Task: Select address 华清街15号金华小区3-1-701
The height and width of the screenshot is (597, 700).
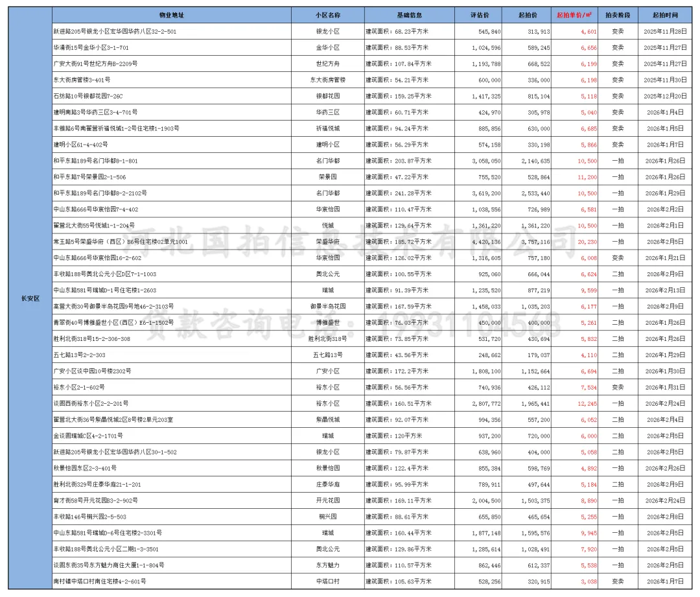Action: 91,48
